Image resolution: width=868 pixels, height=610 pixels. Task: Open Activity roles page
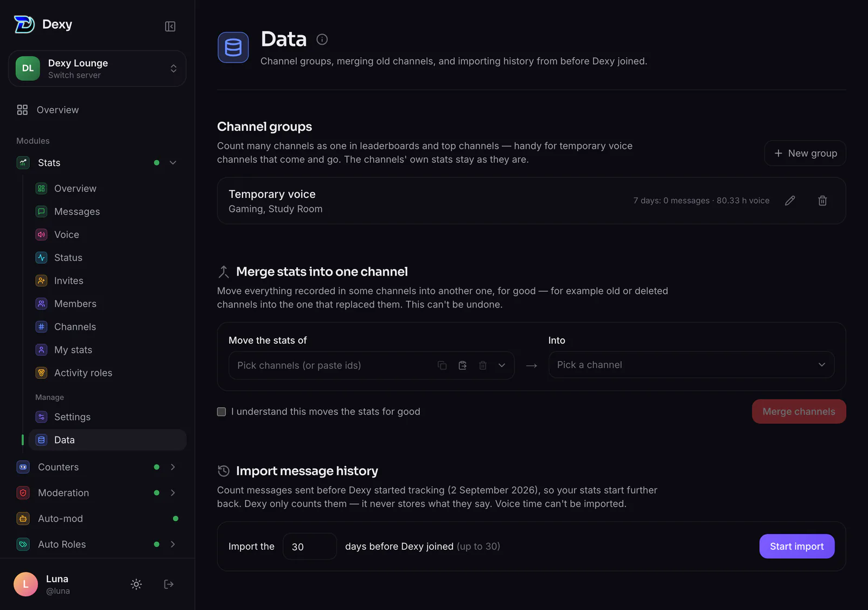(x=107, y=373)
